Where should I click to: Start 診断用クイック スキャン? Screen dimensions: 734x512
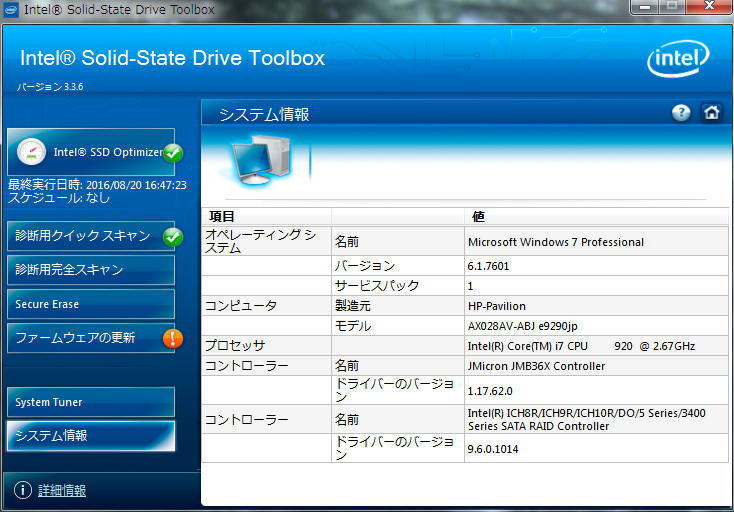[x=91, y=236]
